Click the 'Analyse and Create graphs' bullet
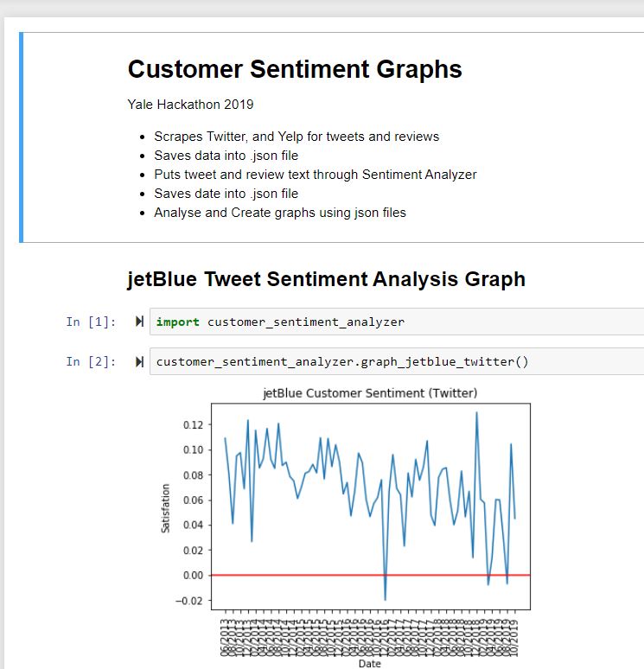 [280, 213]
